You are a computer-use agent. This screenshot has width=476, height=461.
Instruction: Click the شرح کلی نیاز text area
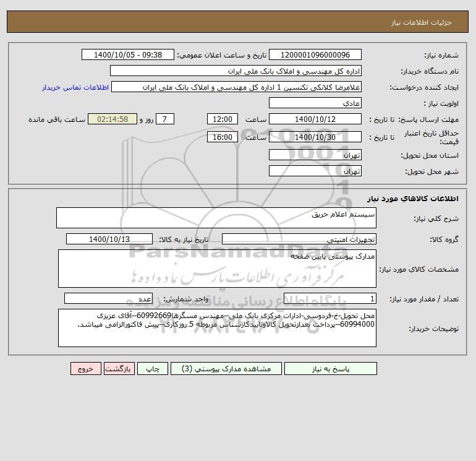[216, 218]
